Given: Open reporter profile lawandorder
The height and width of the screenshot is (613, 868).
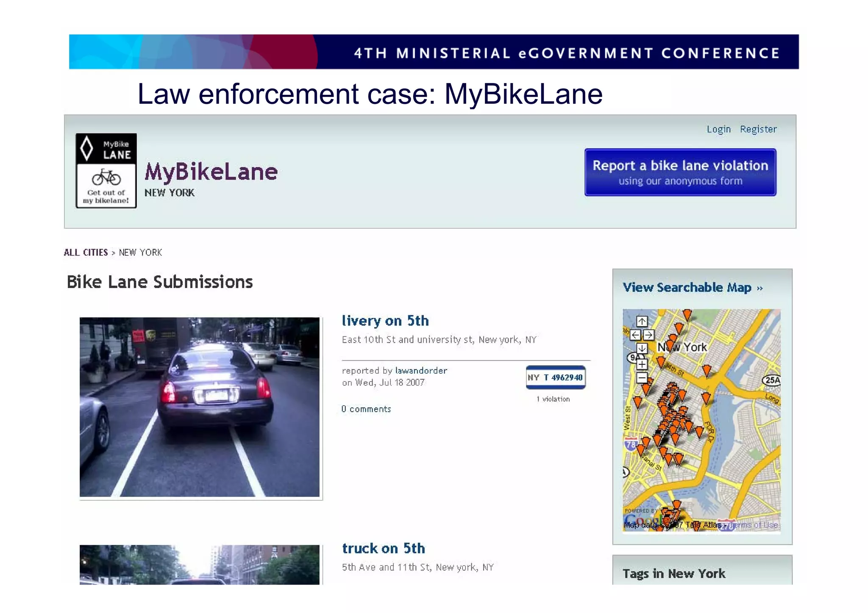Looking at the screenshot, I should pos(421,371).
